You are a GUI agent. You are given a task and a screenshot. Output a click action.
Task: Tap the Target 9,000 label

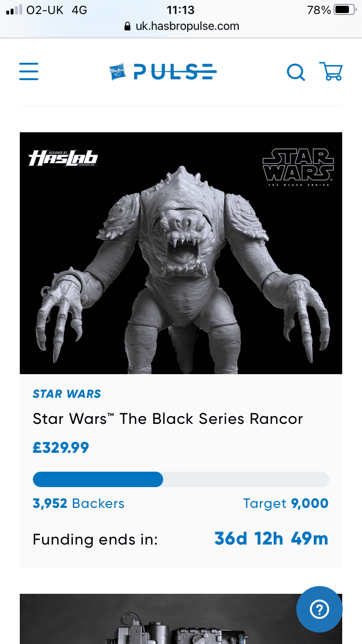[286, 504]
